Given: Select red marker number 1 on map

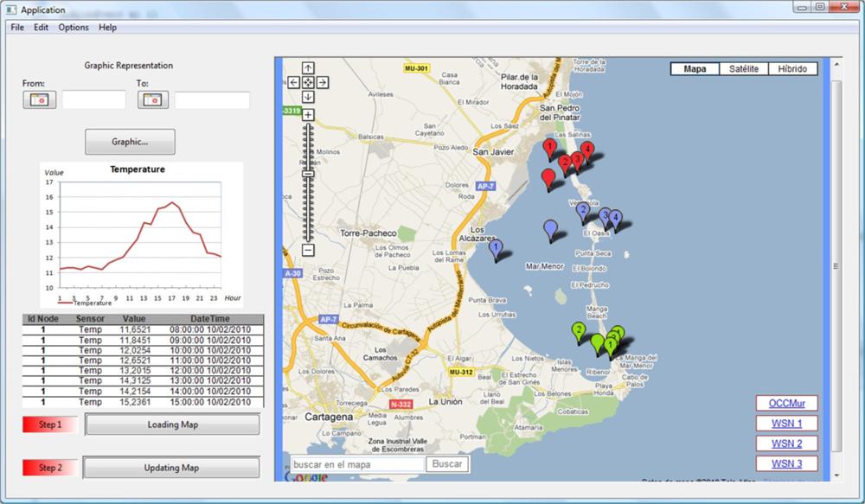Looking at the screenshot, I should coord(549,148).
